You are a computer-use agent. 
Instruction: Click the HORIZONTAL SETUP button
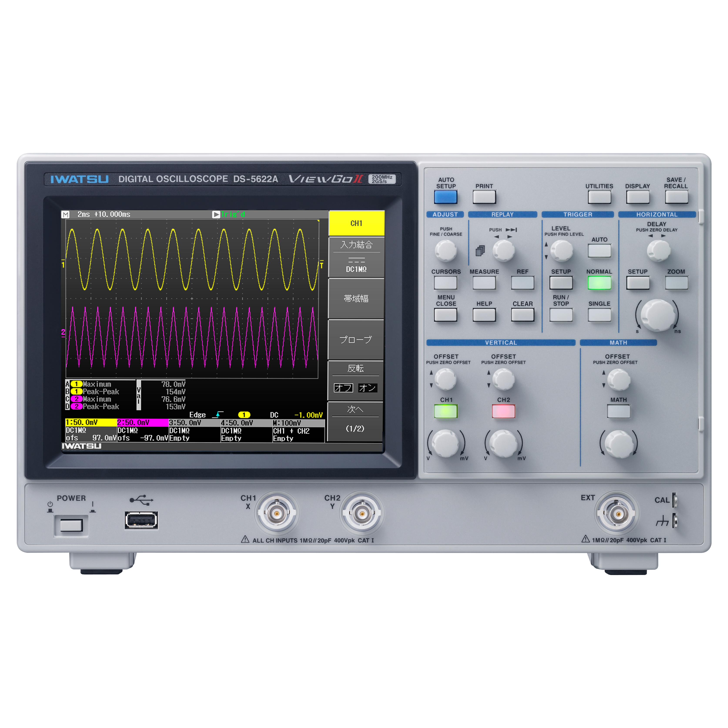pyautogui.click(x=638, y=283)
